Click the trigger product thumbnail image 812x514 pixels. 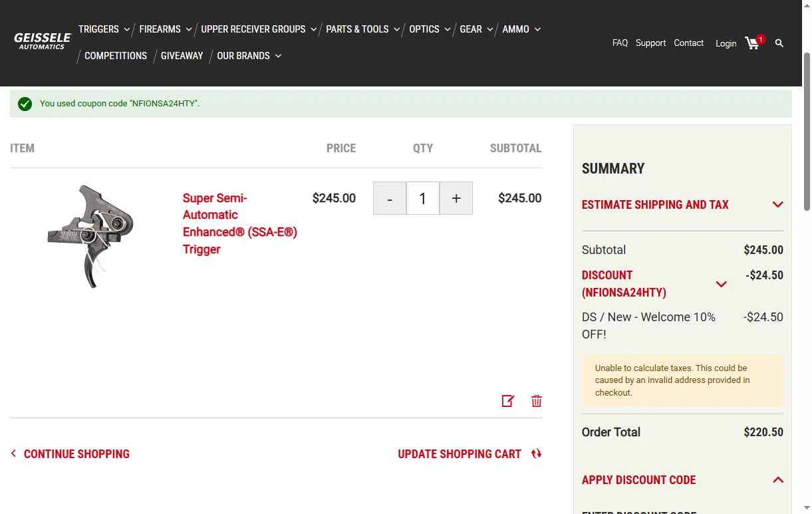click(x=90, y=236)
